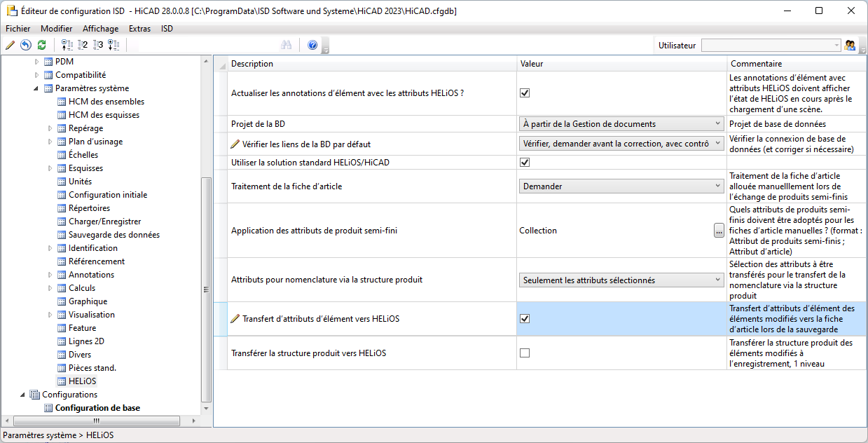The height and width of the screenshot is (443, 868).
Task: Select Sauvegarde des données tree item
Action: pyautogui.click(x=114, y=235)
